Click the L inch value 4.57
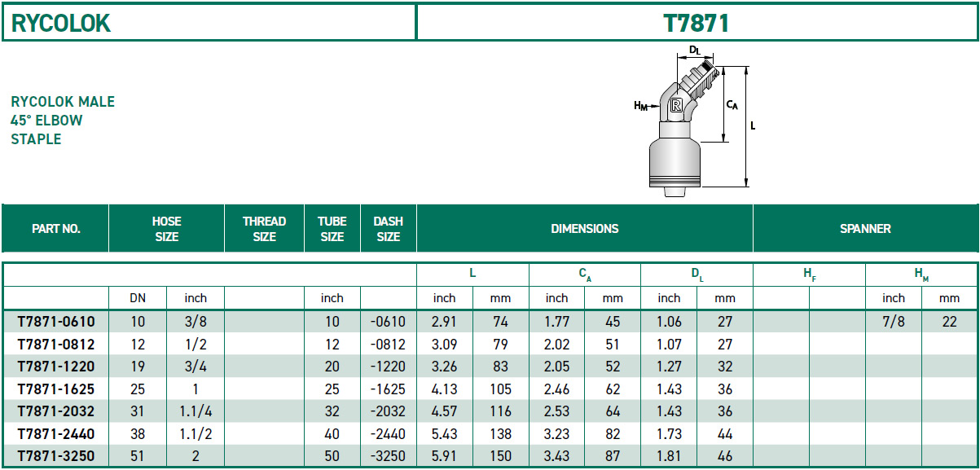The width and height of the screenshot is (980, 470). tap(445, 411)
